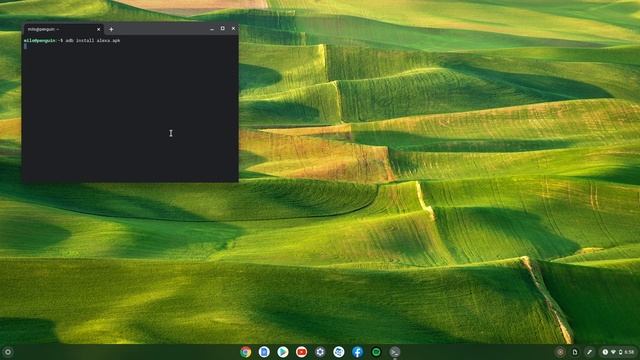
Task: Open the Settings gear app on shelf
Action: (x=320, y=352)
